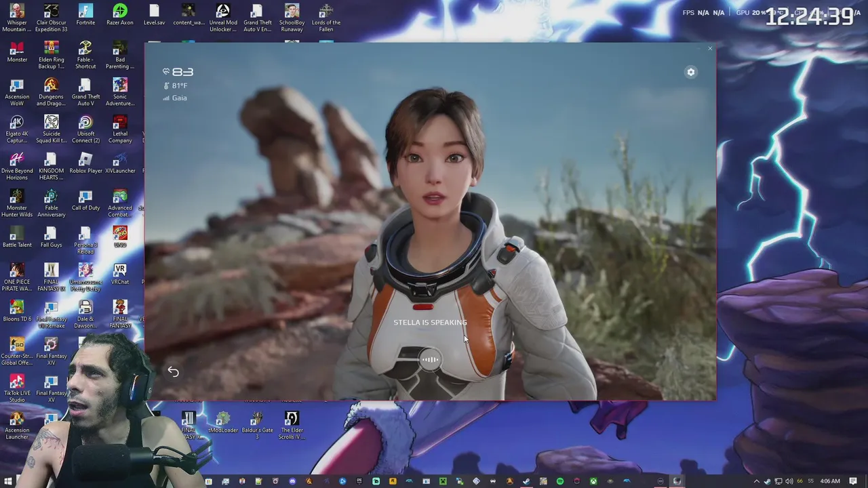Select Elgato 4K Capture icon
Viewport: 868px width, 488px height.
(x=17, y=130)
